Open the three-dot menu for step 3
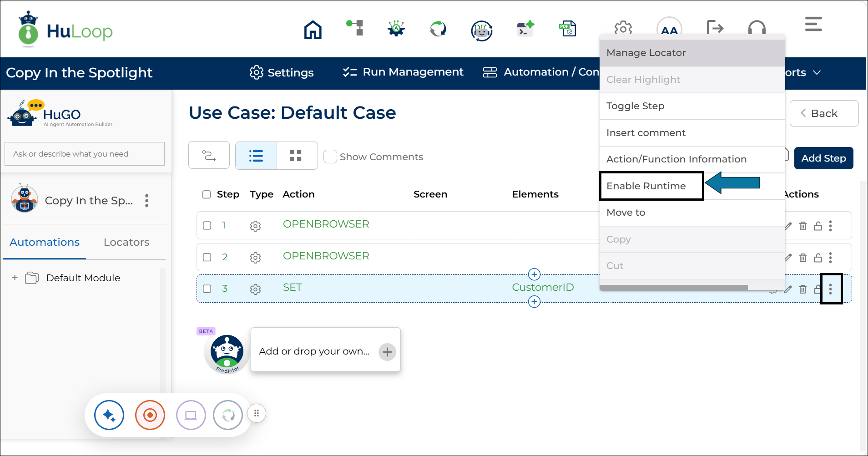868x456 pixels. pyautogui.click(x=830, y=289)
